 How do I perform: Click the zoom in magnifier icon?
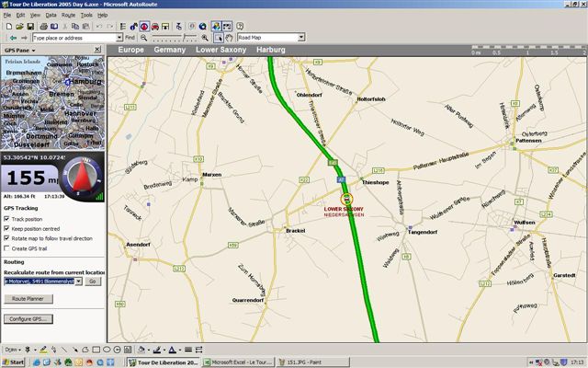pyautogui.click(x=205, y=38)
